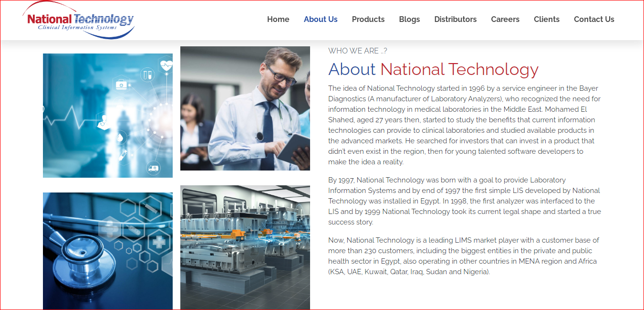Open the Home menu item
The width and height of the screenshot is (644, 310).
click(278, 20)
